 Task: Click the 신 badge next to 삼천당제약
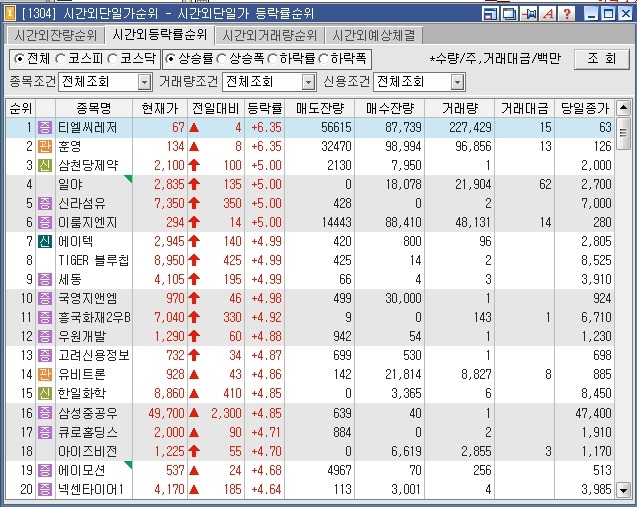(x=45, y=165)
